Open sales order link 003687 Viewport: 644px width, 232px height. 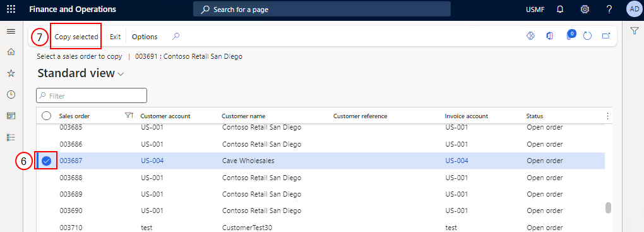pos(71,161)
